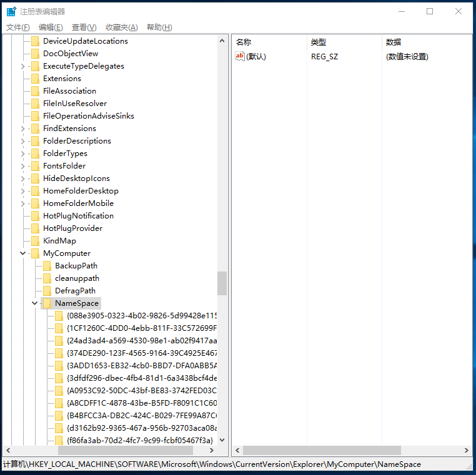Expand the HomeFolderDesktop key

click(x=22, y=191)
